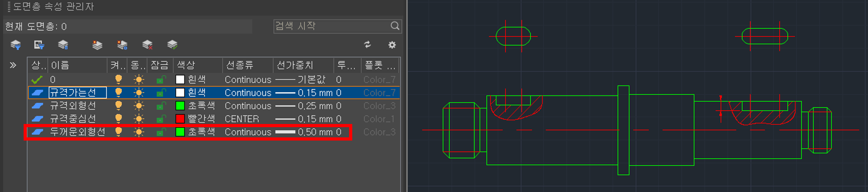
Task: Toggle freeze sun icon for 규격중심선
Action: point(139,119)
